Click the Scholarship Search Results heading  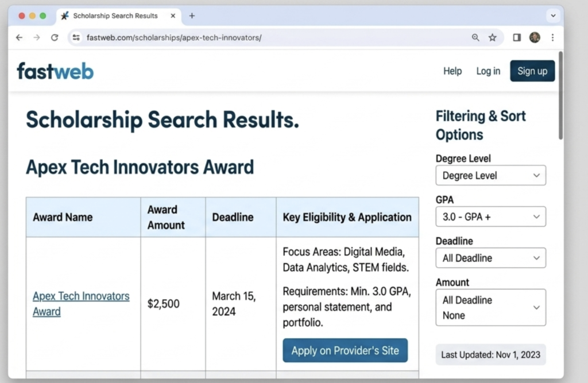tap(163, 120)
